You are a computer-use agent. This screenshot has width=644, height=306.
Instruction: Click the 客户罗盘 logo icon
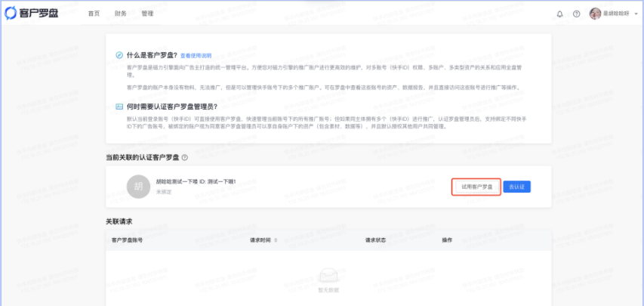coord(11,13)
